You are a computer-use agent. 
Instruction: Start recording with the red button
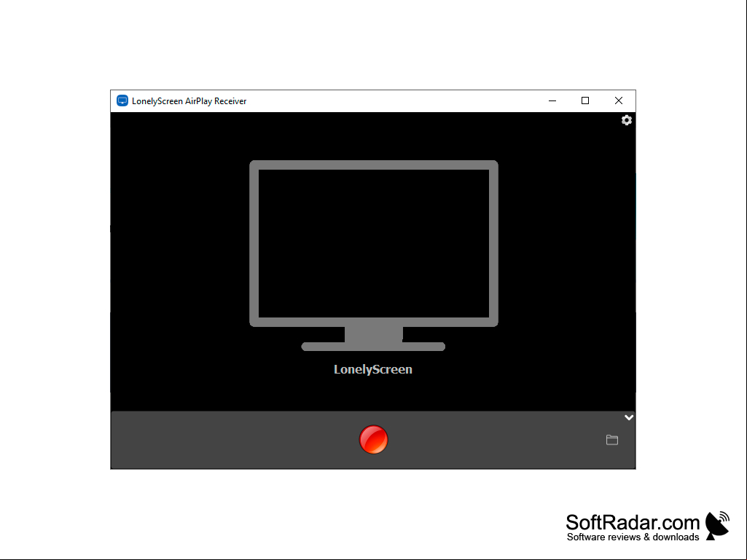tap(373, 440)
